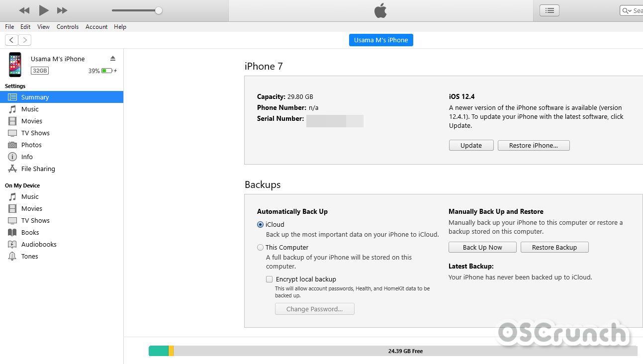Open Info in the sidebar
The height and width of the screenshot is (364, 643).
(27, 157)
